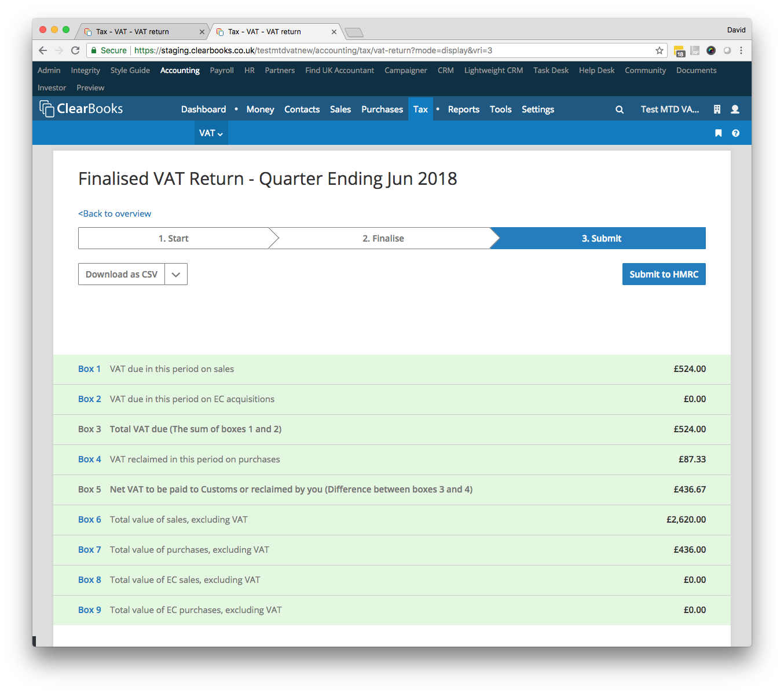Click Box 4 link
The width and height of the screenshot is (784, 693).
[x=90, y=459]
